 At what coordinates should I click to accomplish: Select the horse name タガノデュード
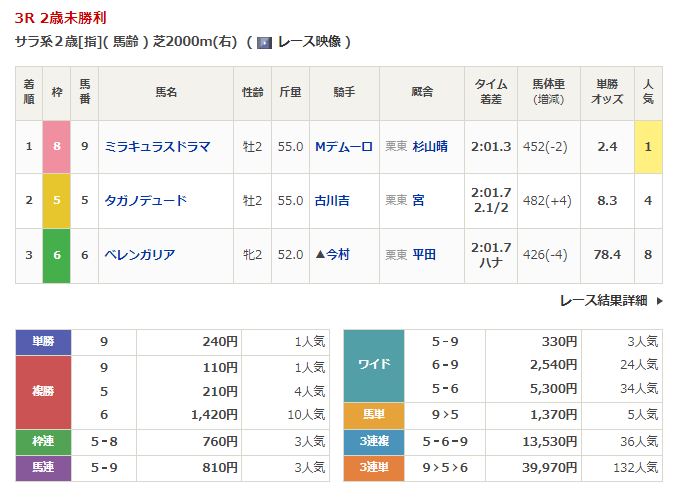(x=146, y=201)
